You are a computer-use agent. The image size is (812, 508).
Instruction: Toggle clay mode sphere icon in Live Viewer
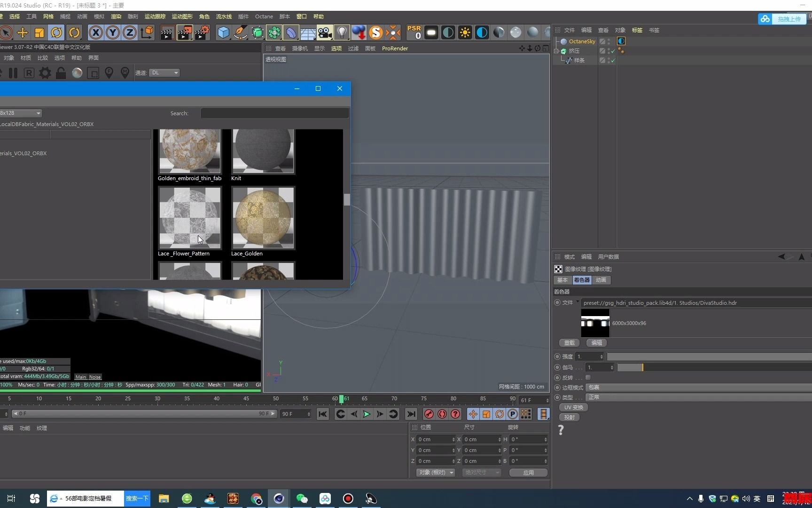point(77,73)
